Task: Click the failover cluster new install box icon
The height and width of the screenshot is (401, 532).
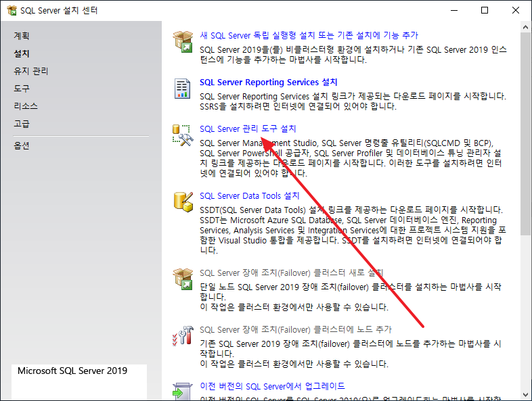Action: 183,279
